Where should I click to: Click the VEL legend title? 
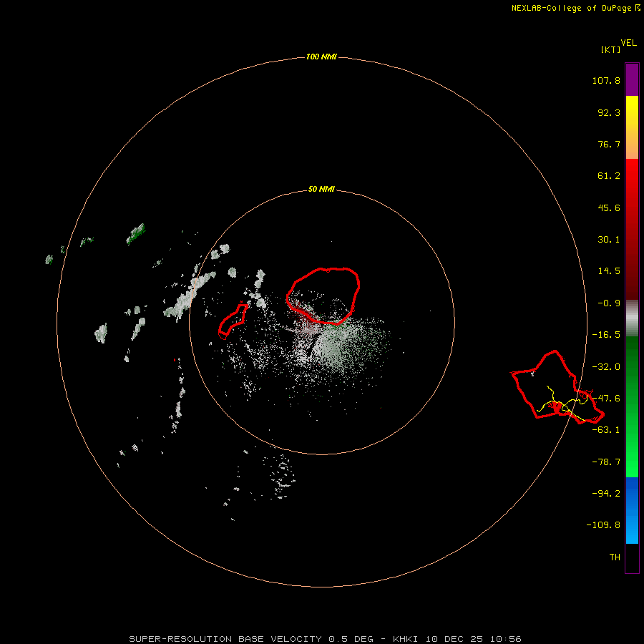[x=628, y=43]
